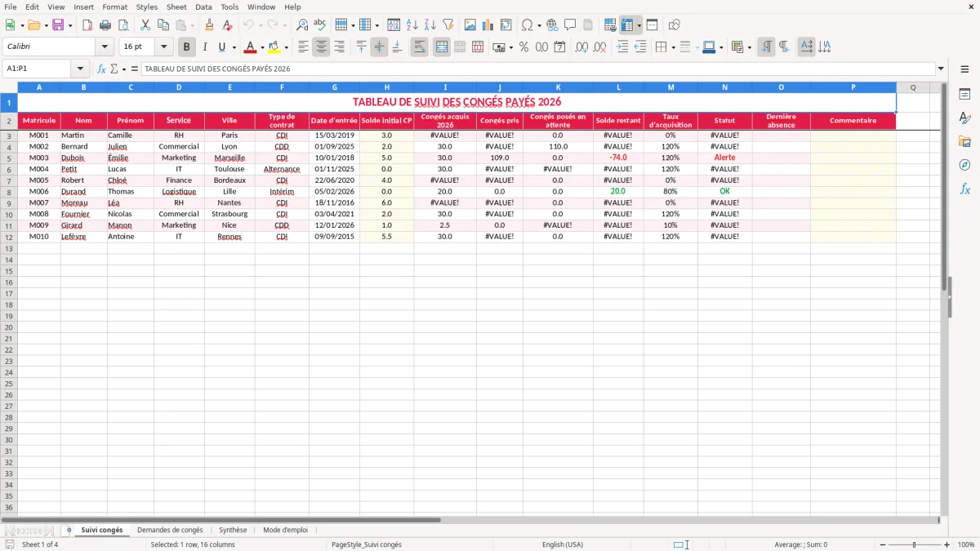Toggle Print Preview

122,25
